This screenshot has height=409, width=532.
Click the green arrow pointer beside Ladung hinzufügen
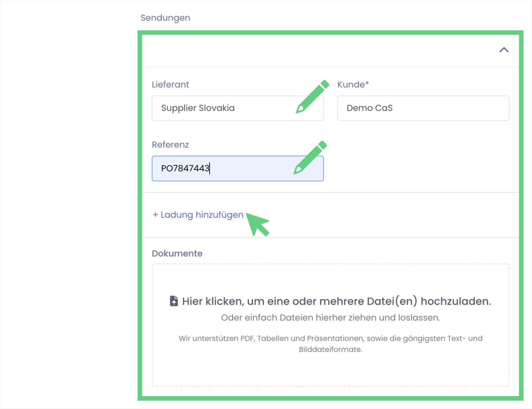coord(258,224)
